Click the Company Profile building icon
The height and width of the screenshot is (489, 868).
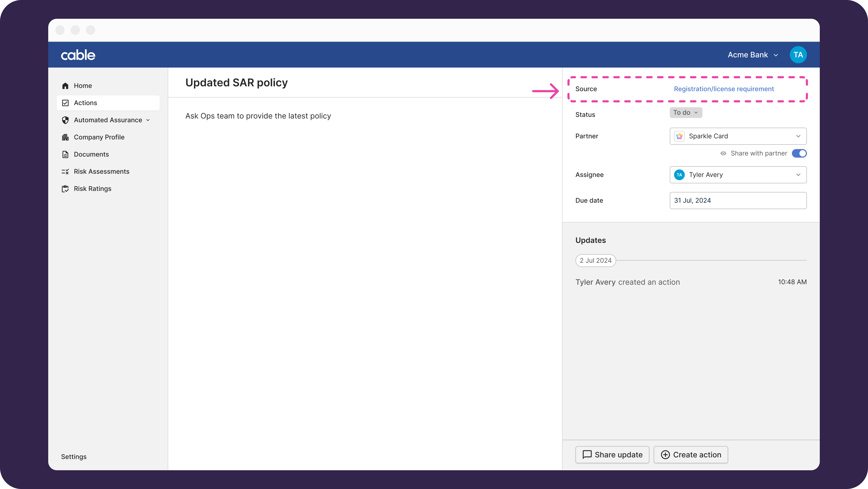coord(65,137)
